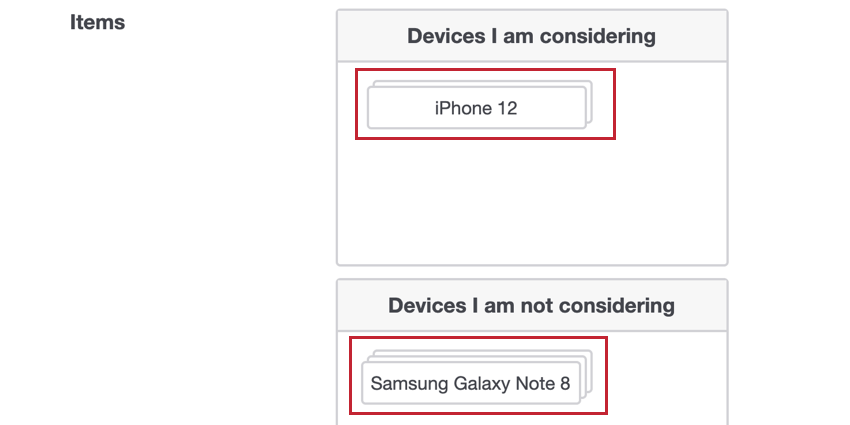Viewport: 850px width, 425px height.
Task: Click empty space right of iPhone 12 card
Action: pyautogui.click(x=671, y=104)
